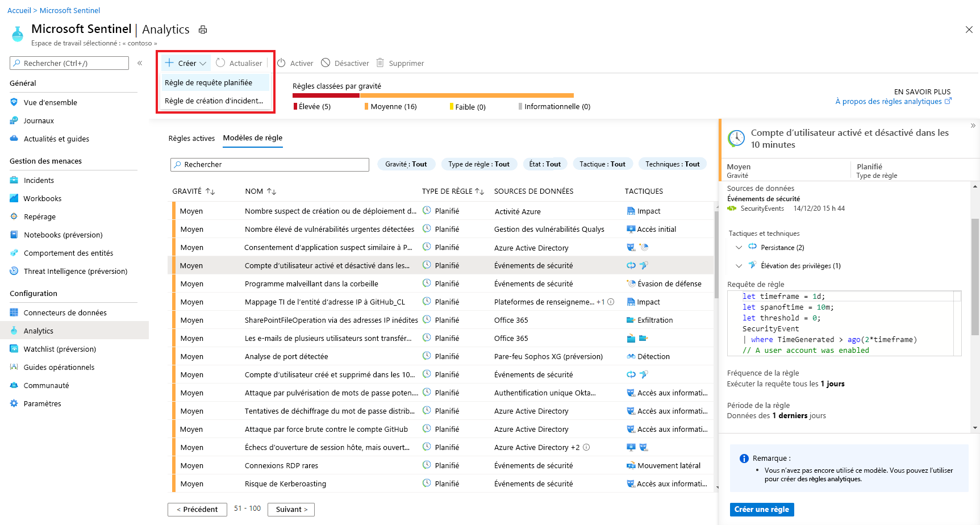
Task: Expand Élévation des privilèges (1)
Action: tap(739, 265)
